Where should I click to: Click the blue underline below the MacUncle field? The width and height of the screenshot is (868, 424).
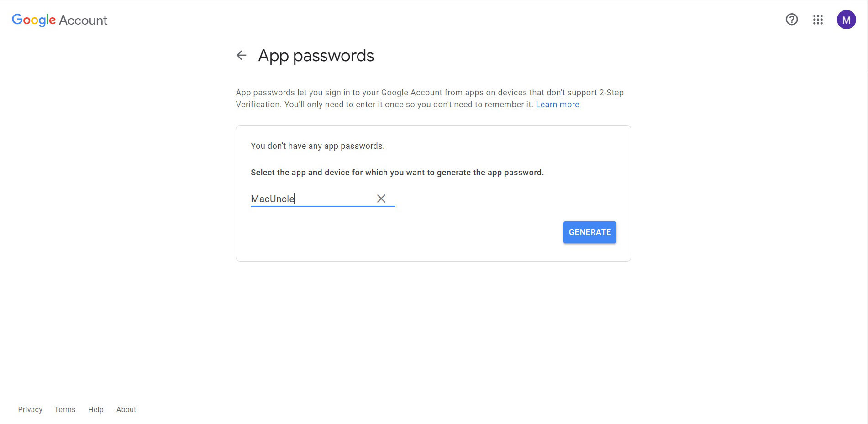pos(323,206)
